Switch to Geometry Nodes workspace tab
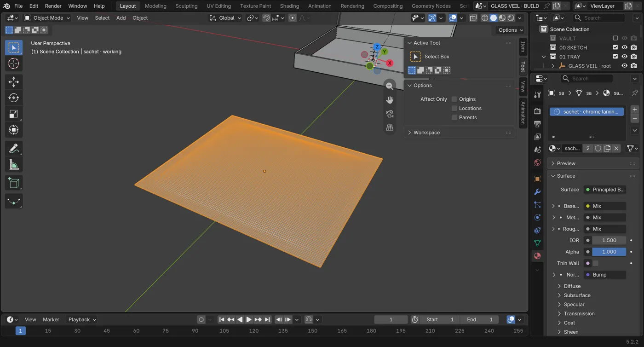Screen dimensions: 644x347 431,6
